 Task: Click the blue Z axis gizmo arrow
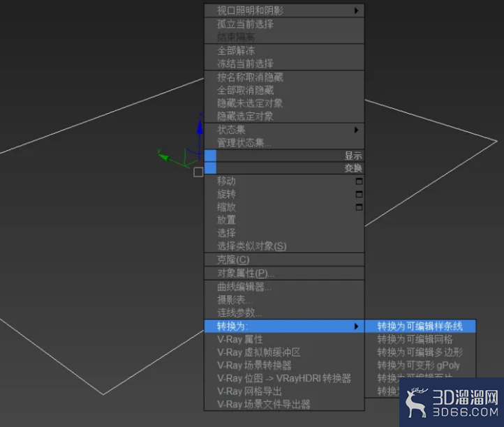[x=200, y=127]
